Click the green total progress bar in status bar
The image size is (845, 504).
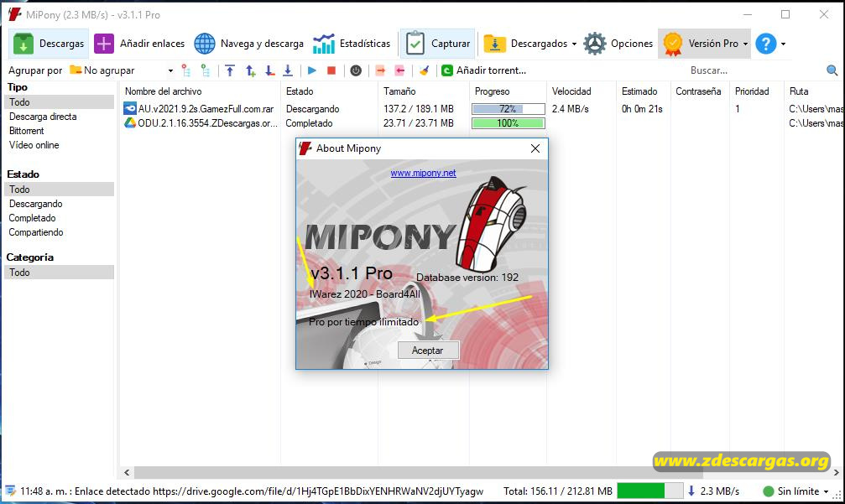650,491
